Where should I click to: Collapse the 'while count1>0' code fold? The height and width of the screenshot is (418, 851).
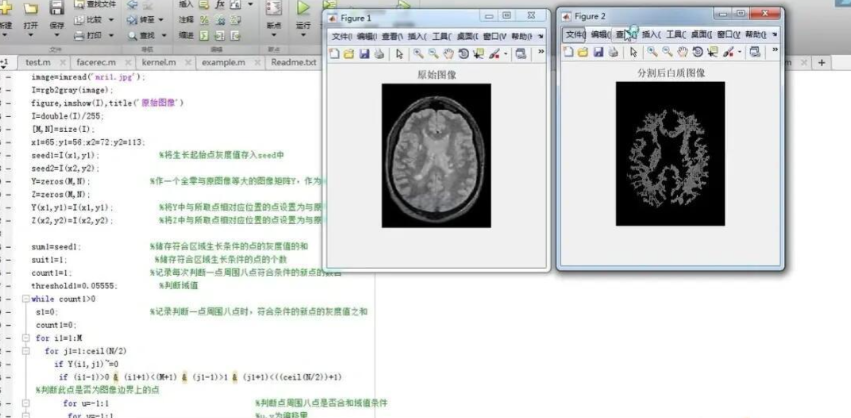click(x=26, y=299)
